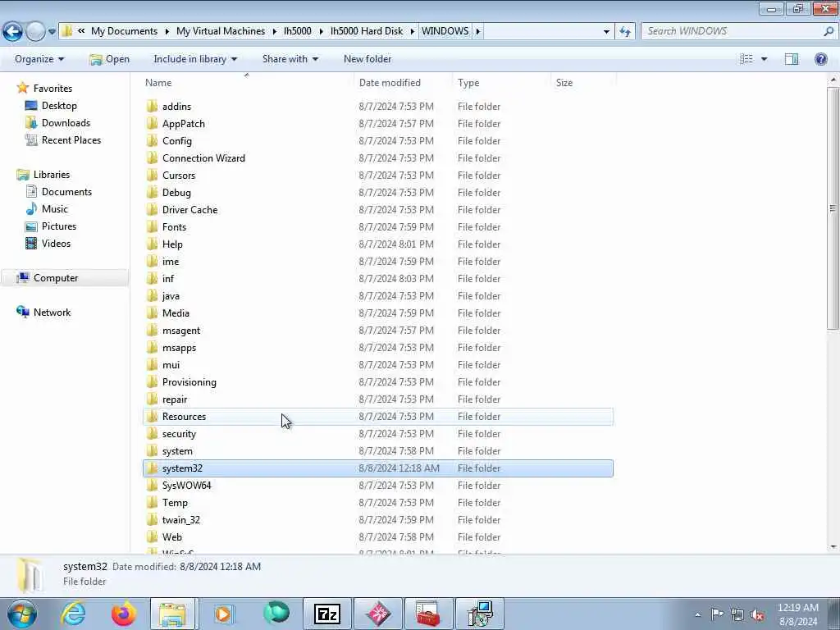Screen dimensions: 840x630
Task: Select the Cursors folder icon
Action: point(153,176)
